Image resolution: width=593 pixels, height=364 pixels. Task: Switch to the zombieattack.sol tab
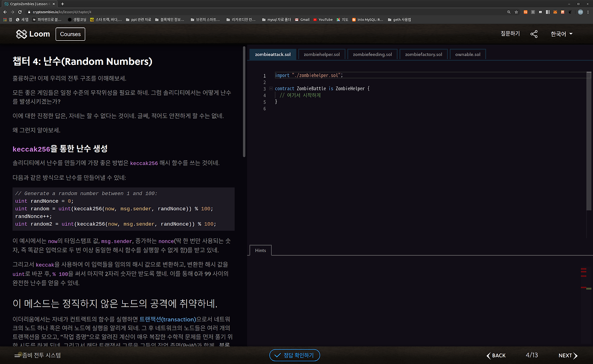273,54
